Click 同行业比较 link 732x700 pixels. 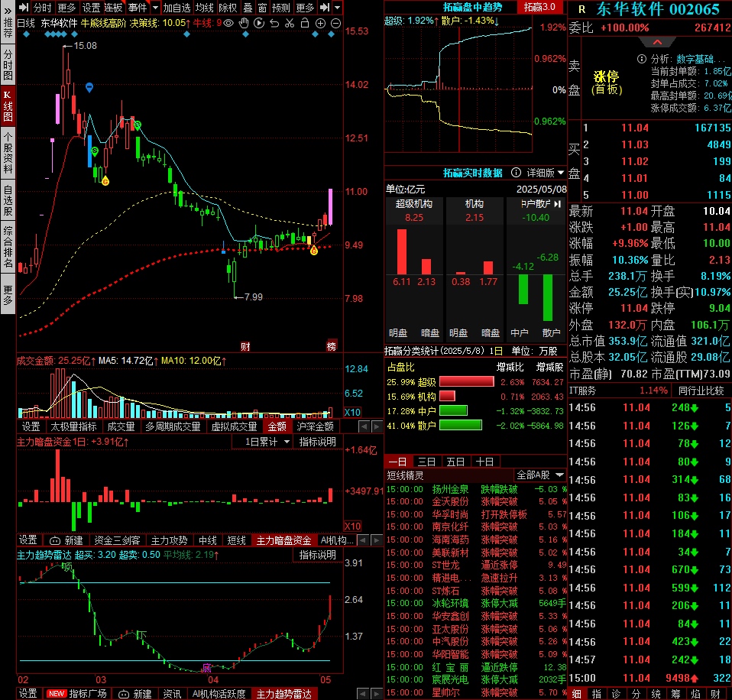click(701, 391)
